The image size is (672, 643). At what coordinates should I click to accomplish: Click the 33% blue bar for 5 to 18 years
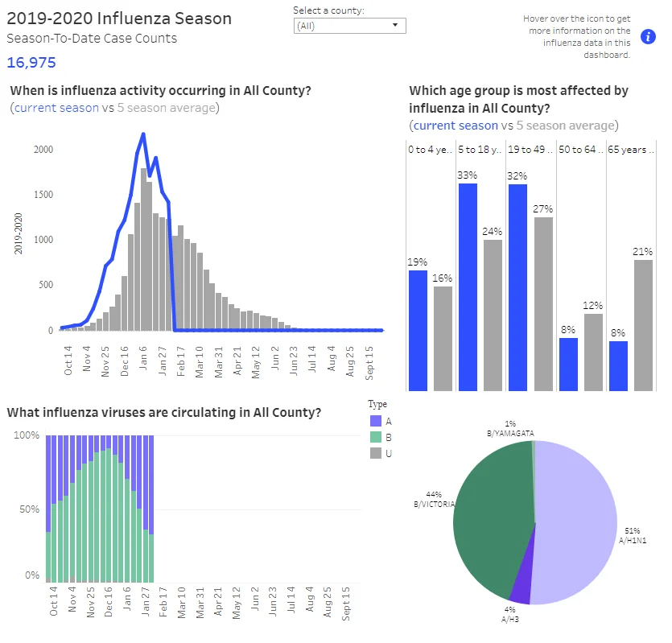point(468,287)
